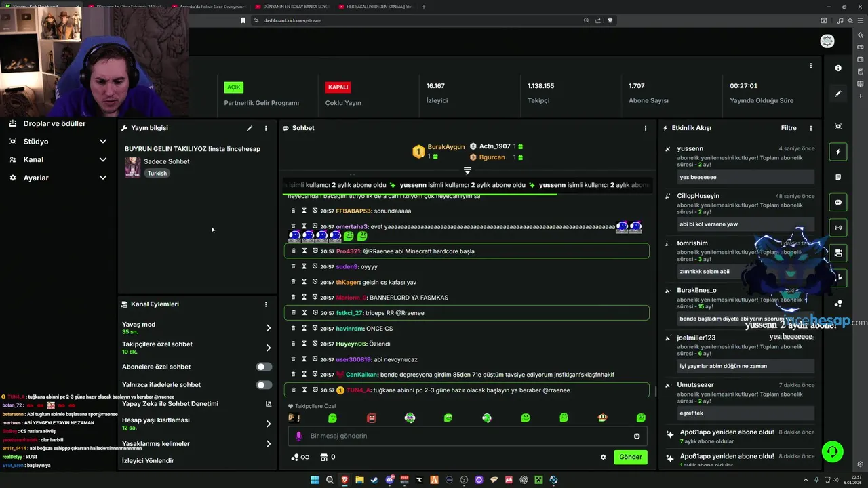Image resolution: width=868 pixels, height=488 pixels.
Task: Click the shop icon below message box
Action: [324, 457]
